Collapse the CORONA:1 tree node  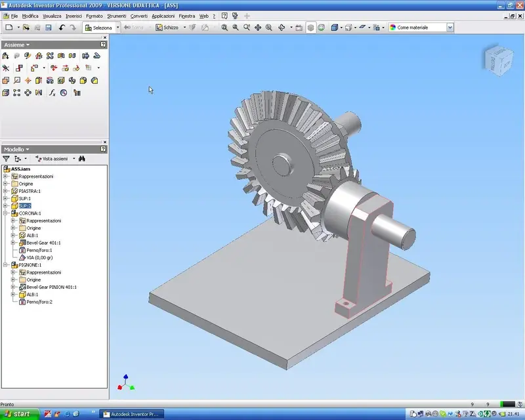[5, 213]
